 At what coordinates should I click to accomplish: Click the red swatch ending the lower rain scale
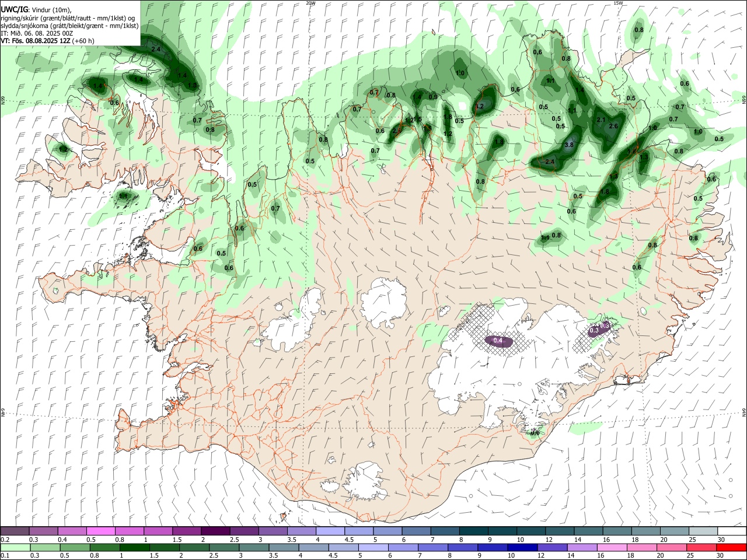(x=731, y=547)
